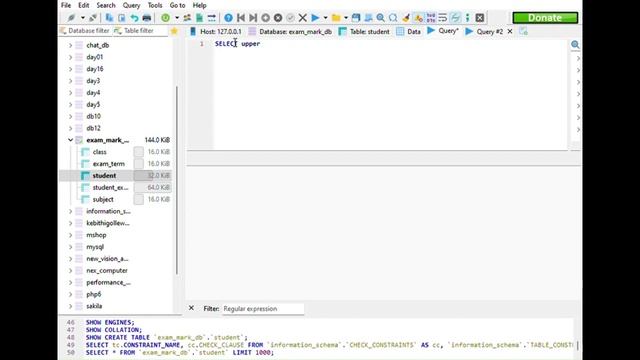Click the blue Undo arrow icon
This screenshot has width=640, height=360.
click(x=134, y=18)
